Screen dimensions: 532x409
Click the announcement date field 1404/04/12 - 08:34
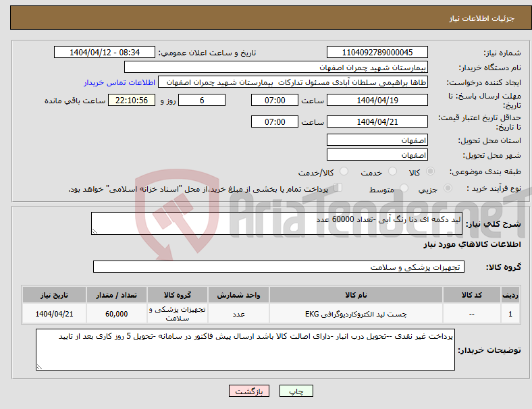pyautogui.click(x=105, y=52)
